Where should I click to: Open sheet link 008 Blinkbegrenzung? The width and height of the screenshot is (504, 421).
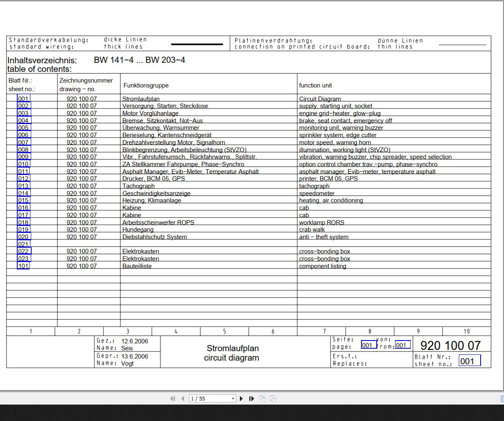pyautogui.click(x=23, y=150)
